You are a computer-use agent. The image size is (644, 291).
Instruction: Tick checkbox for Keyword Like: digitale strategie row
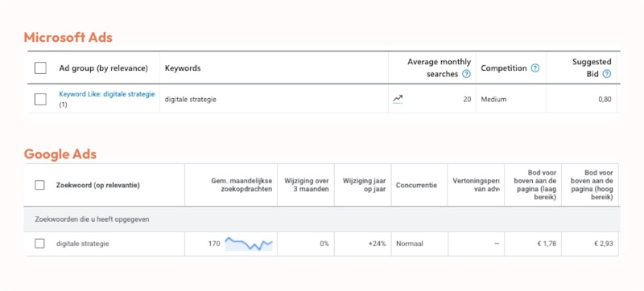(x=40, y=99)
